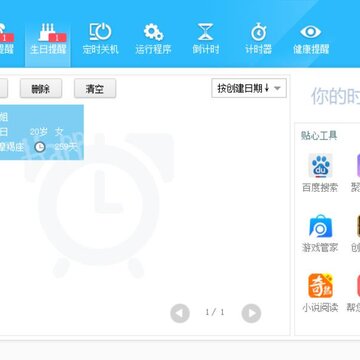Click the 清空 clear all button
Image resolution: width=360 pixels, height=360 pixels.
(x=95, y=89)
